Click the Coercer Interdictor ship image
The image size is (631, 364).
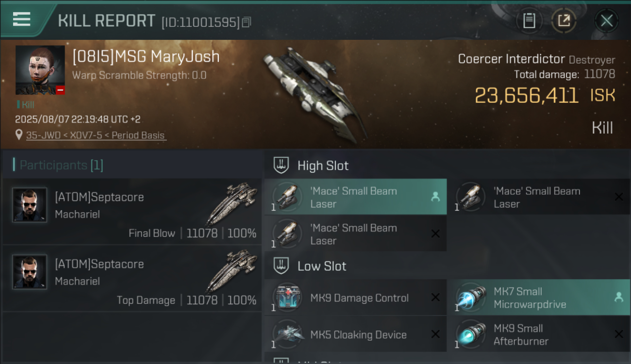point(315,95)
